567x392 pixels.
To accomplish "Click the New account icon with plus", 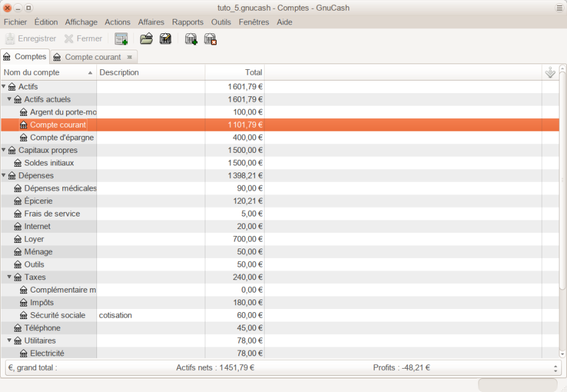I will [191, 39].
